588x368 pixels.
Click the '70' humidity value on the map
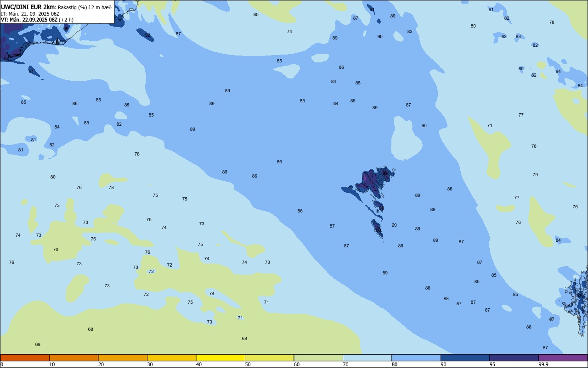56,249
